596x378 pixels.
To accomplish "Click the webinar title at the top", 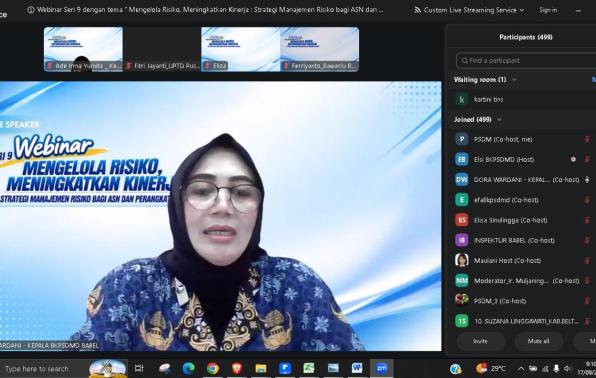I will [x=210, y=10].
